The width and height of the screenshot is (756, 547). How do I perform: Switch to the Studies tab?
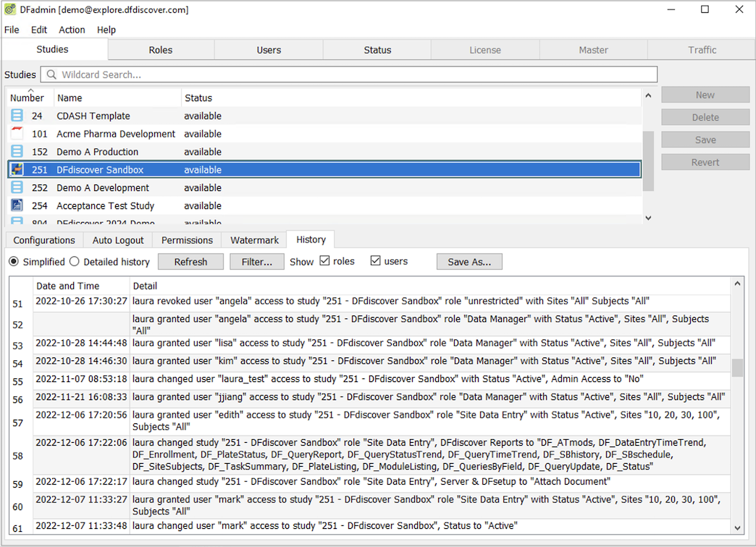point(53,49)
